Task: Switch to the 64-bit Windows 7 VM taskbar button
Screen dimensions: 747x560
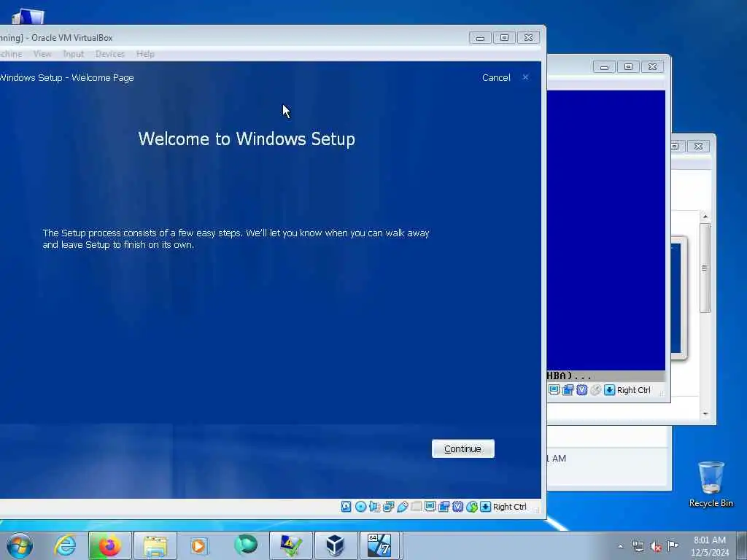Action: [x=379, y=545]
